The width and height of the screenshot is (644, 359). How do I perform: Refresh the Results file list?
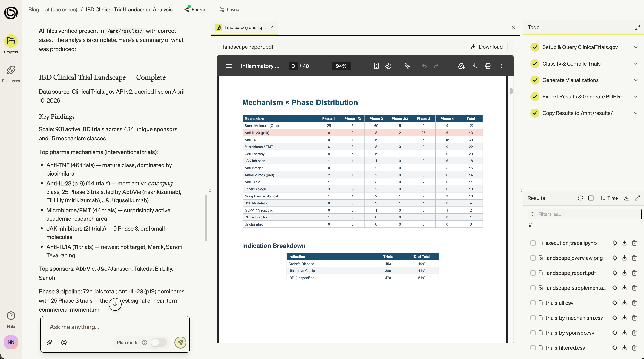click(x=580, y=198)
